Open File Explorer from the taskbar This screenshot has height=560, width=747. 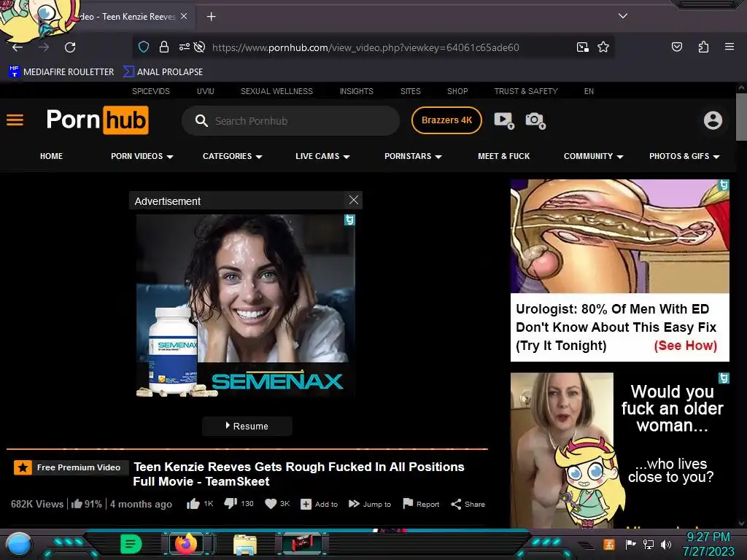(245, 545)
